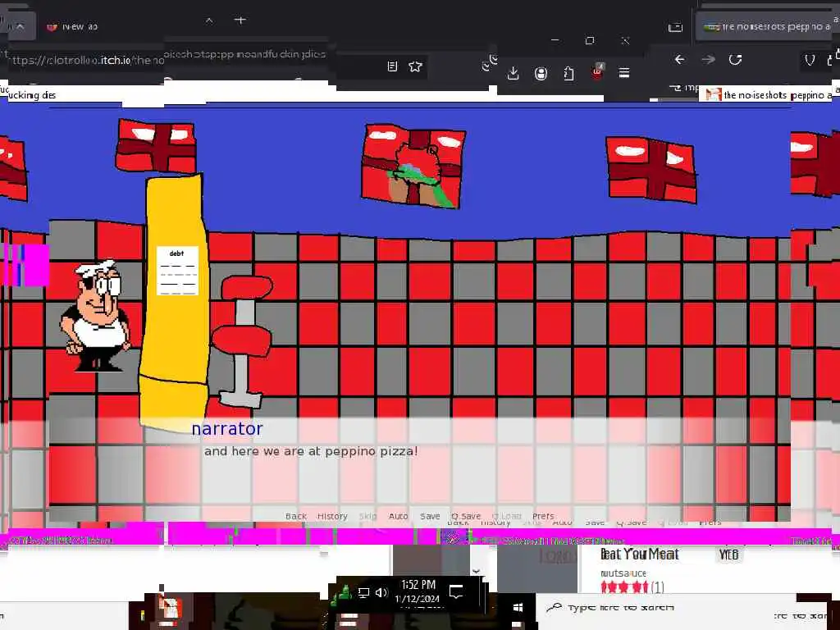
Task: Click Save in the game quick menu
Action: [x=430, y=517]
